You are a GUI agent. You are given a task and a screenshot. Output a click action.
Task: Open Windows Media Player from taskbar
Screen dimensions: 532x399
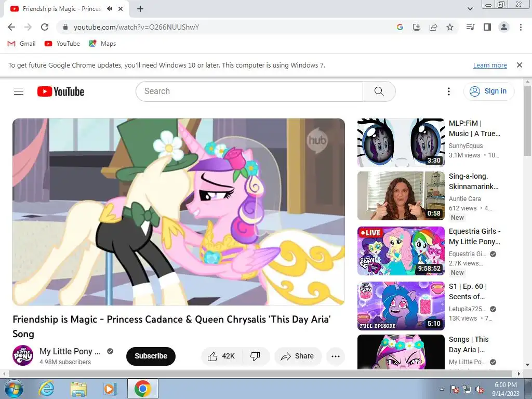coord(110,389)
